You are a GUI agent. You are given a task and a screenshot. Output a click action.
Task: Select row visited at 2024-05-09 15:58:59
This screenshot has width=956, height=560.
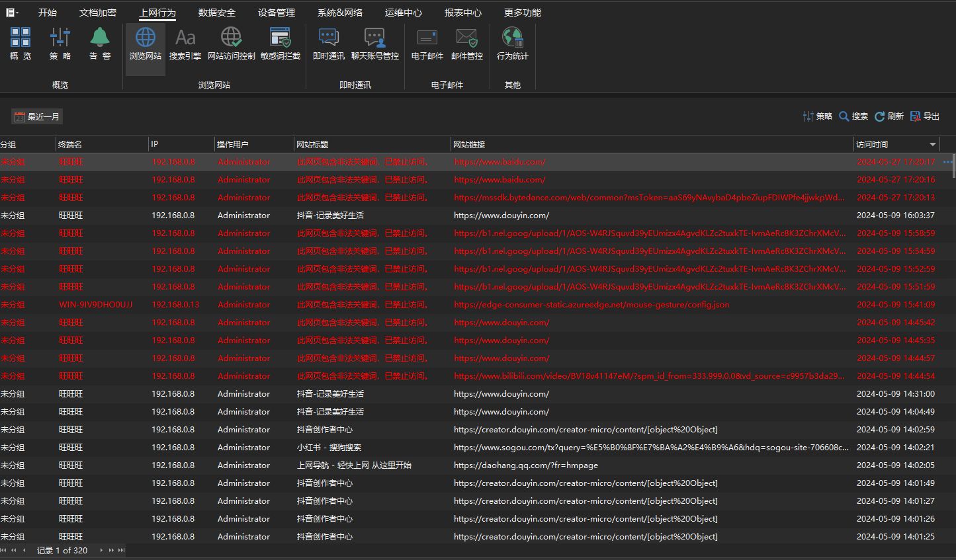[476, 233]
